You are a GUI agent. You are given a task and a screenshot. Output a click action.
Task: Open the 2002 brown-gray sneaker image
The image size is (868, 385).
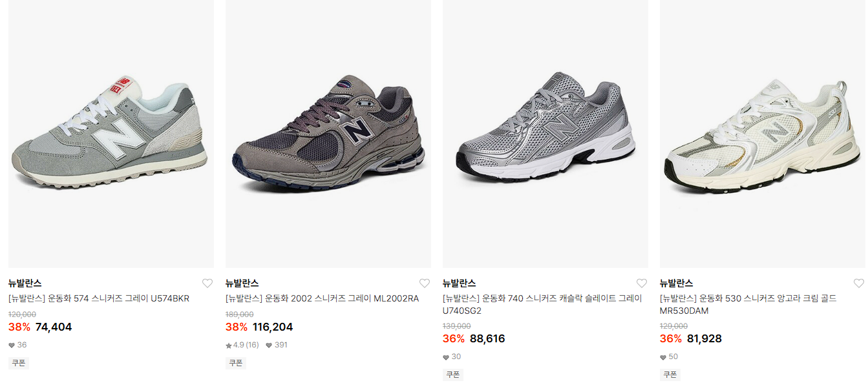pos(328,134)
